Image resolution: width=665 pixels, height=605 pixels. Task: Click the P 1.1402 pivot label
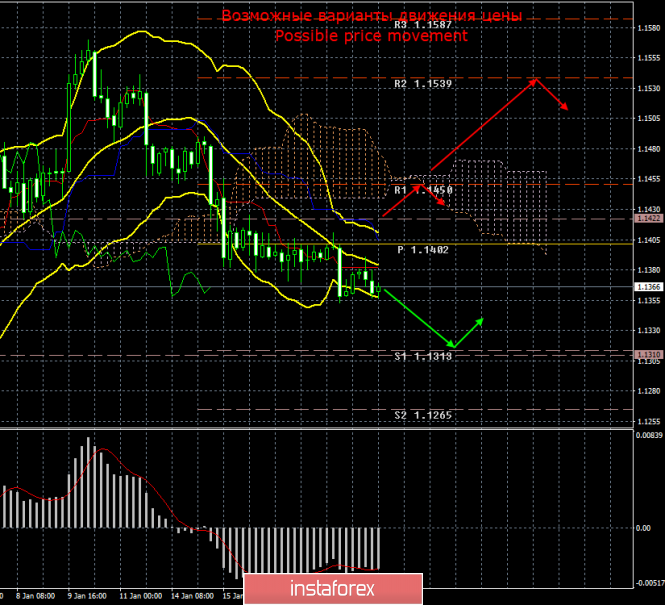coord(423,250)
